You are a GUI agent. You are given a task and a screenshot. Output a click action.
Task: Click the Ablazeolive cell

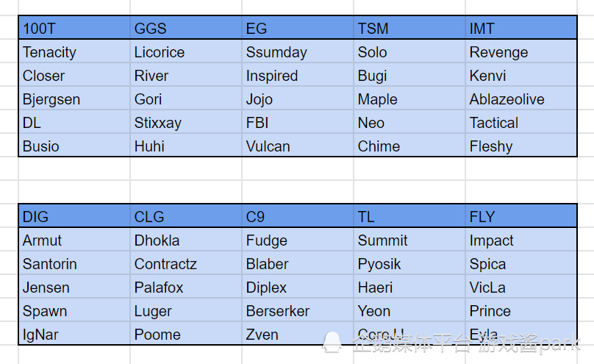pyautogui.click(x=520, y=99)
